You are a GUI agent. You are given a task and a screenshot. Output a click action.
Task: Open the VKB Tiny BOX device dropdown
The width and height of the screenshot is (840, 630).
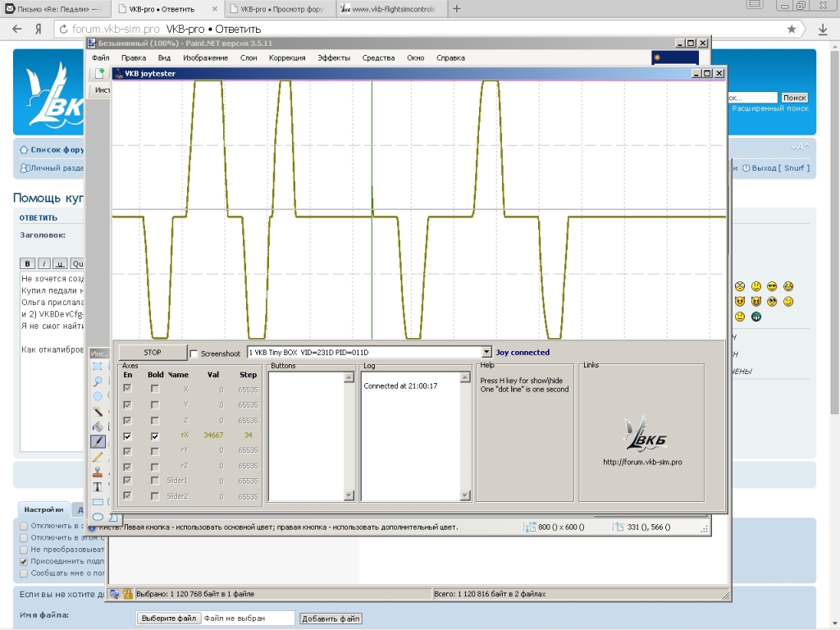(x=486, y=353)
